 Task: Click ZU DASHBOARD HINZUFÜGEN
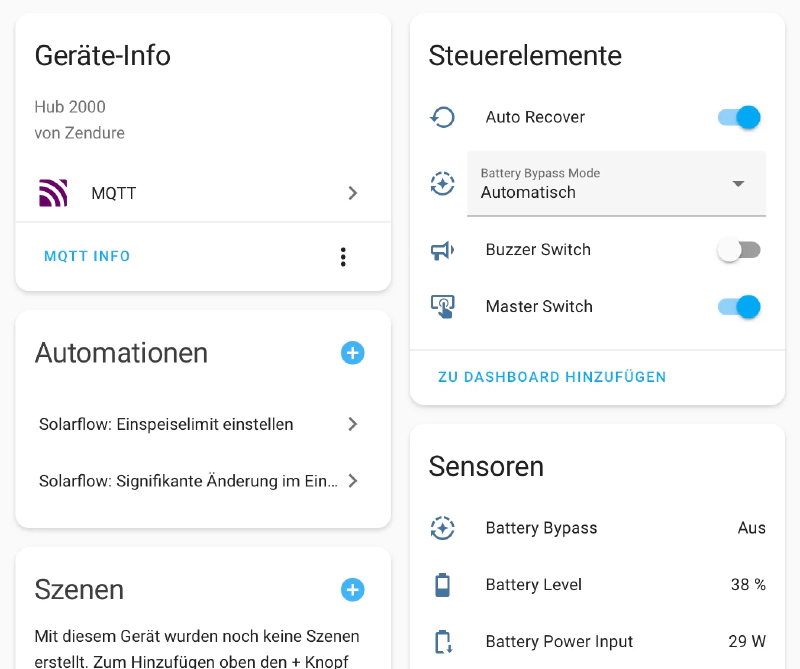[x=552, y=377]
